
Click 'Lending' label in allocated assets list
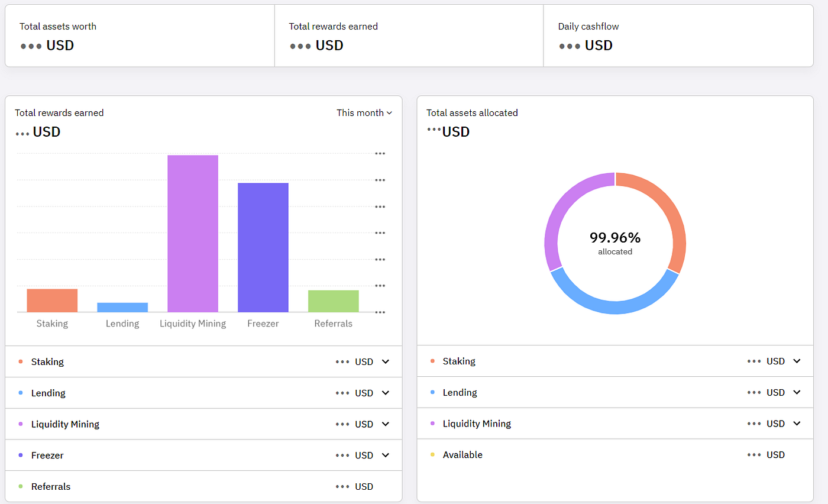[460, 392]
